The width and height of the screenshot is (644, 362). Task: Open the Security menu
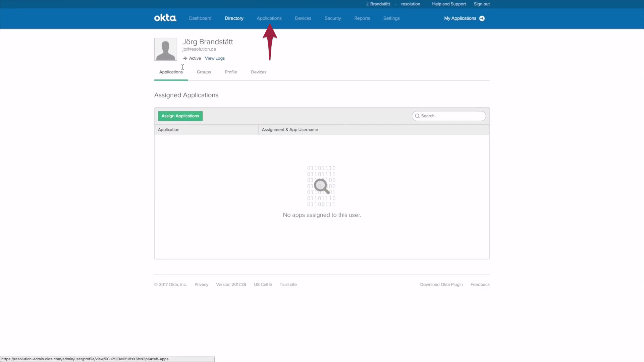coord(333,18)
